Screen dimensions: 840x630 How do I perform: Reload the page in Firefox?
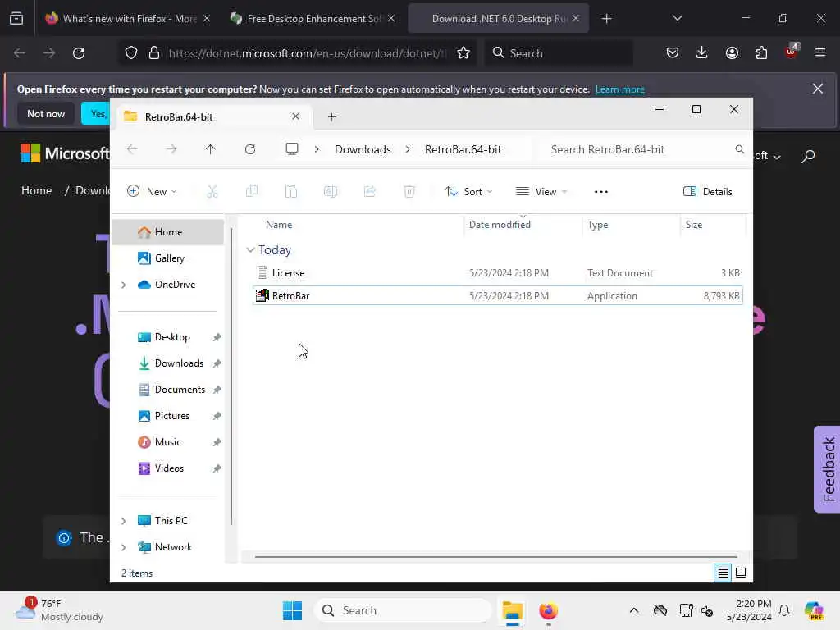coord(79,53)
